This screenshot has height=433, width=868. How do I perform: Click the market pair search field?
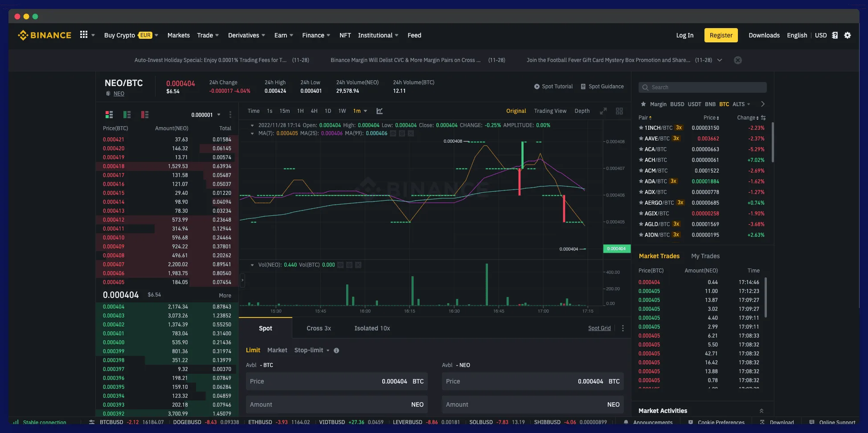pos(703,87)
